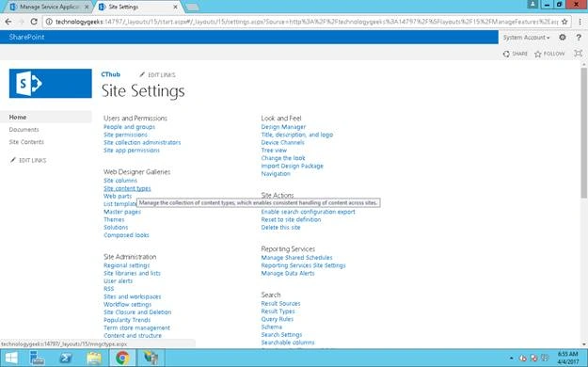
Task: Open Import Design Package
Action: click(x=293, y=166)
